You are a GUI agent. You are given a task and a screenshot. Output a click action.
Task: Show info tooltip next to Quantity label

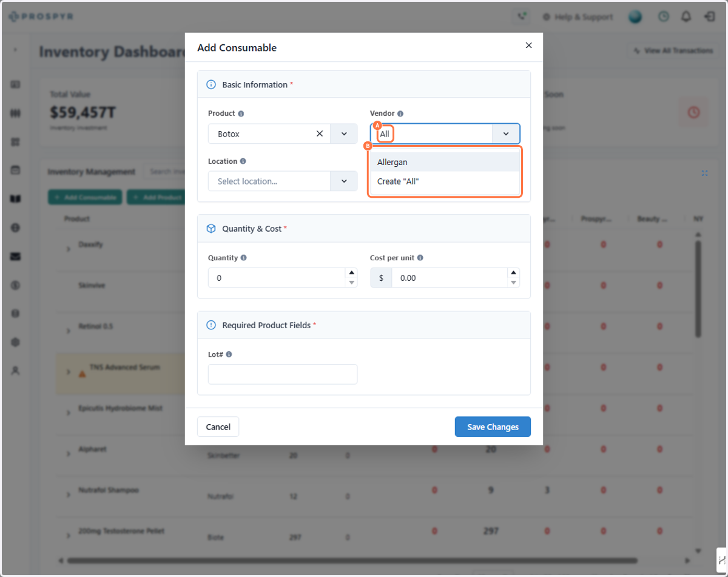[x=243, y=258]
